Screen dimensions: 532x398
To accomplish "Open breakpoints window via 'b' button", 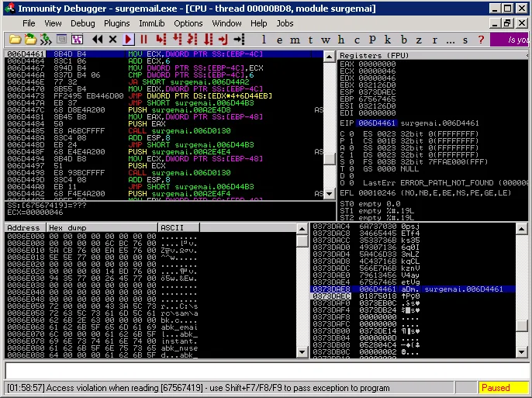I will coord(403,39).
